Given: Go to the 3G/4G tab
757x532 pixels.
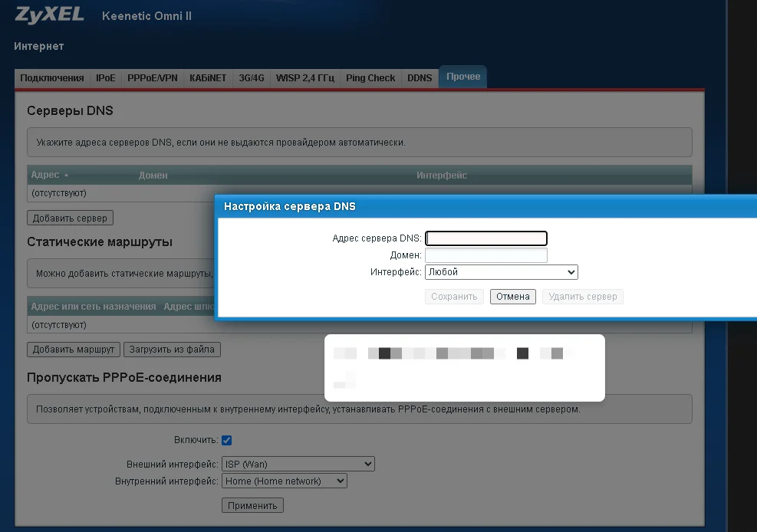Looking at the screenshot, I should 252,78.
